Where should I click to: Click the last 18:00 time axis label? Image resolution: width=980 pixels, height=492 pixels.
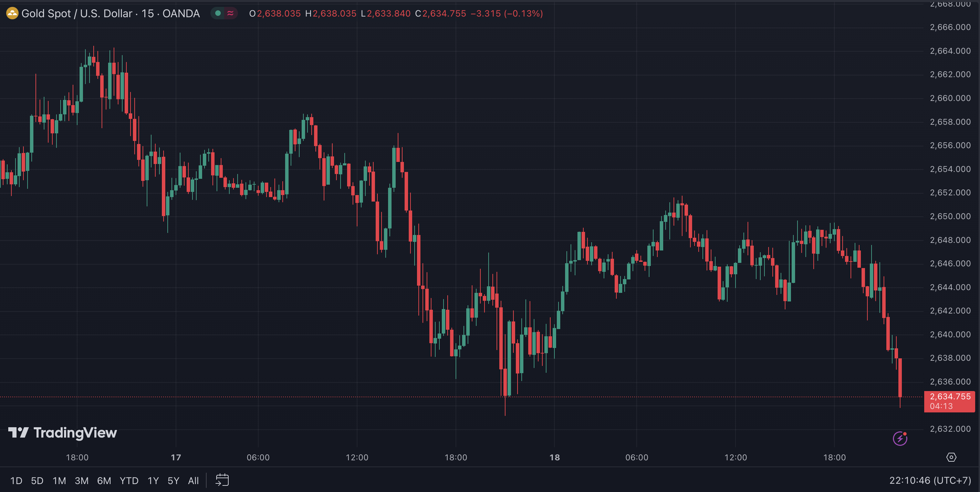(834, 457)
